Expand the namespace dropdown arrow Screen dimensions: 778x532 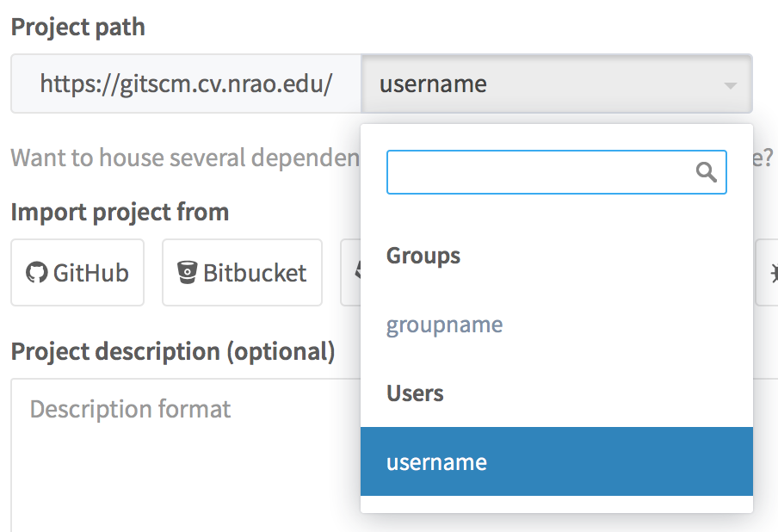[730, 85]
